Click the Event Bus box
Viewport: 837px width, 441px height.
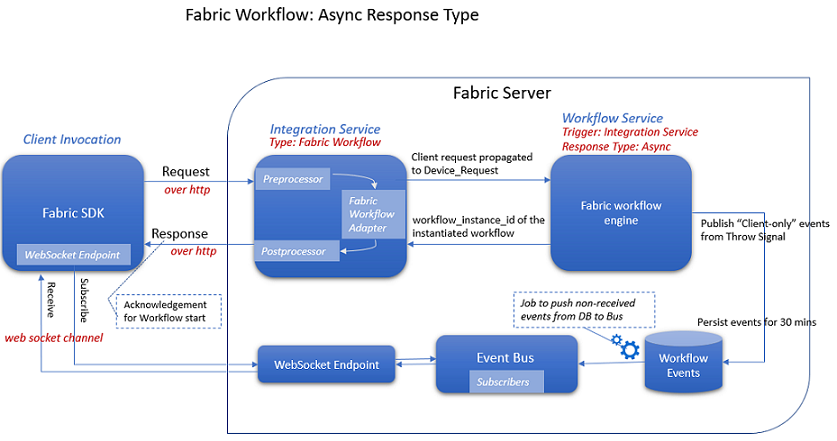pyautogui.click(x=507, y=357)
